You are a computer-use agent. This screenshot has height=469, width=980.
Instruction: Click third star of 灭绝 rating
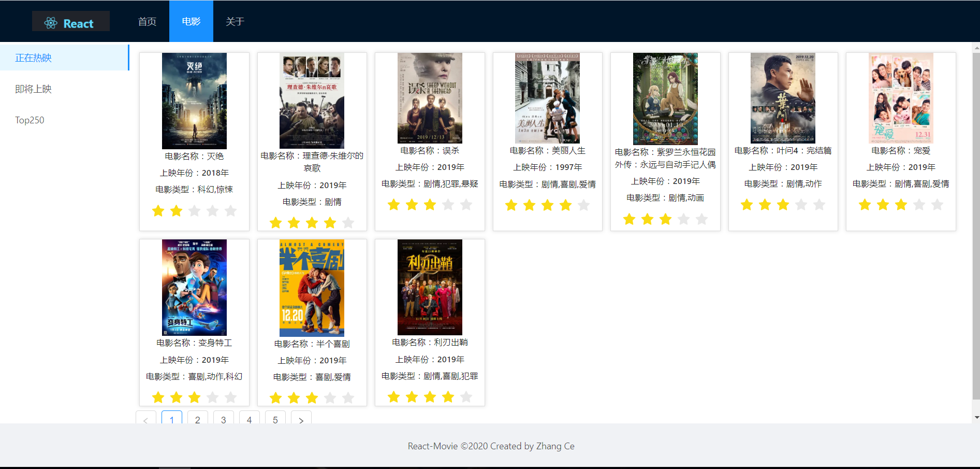coord(195,210)
